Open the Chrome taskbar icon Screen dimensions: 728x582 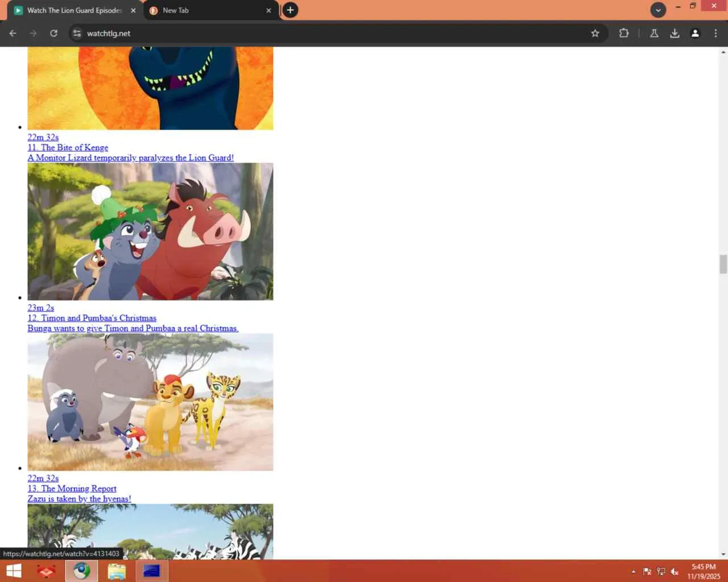click(81, 571)
